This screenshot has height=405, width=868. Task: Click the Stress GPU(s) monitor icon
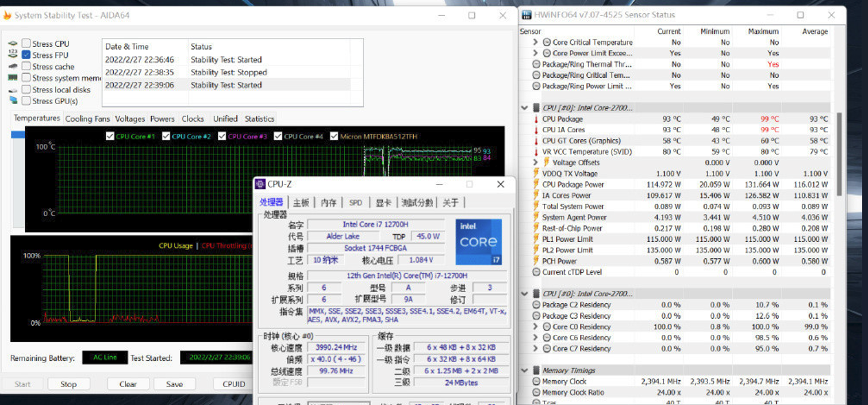point(13,101)
